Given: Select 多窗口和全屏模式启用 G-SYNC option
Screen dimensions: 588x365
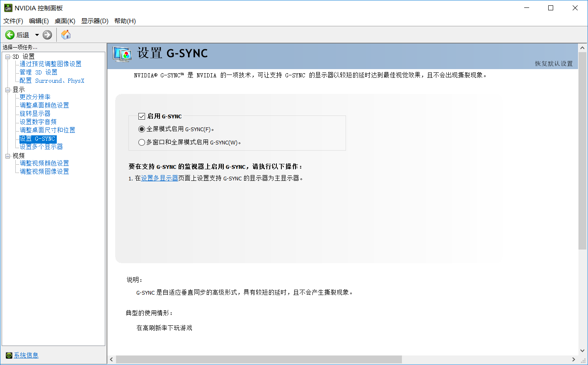Looking at the screenshot, I should click(142, 142).
